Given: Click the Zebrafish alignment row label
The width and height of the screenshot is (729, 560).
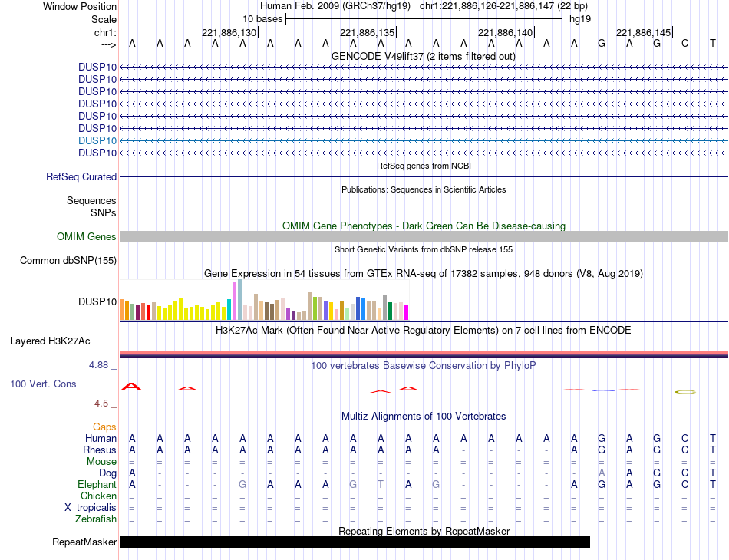Looking at the screenshot, I should pos(96,519).
